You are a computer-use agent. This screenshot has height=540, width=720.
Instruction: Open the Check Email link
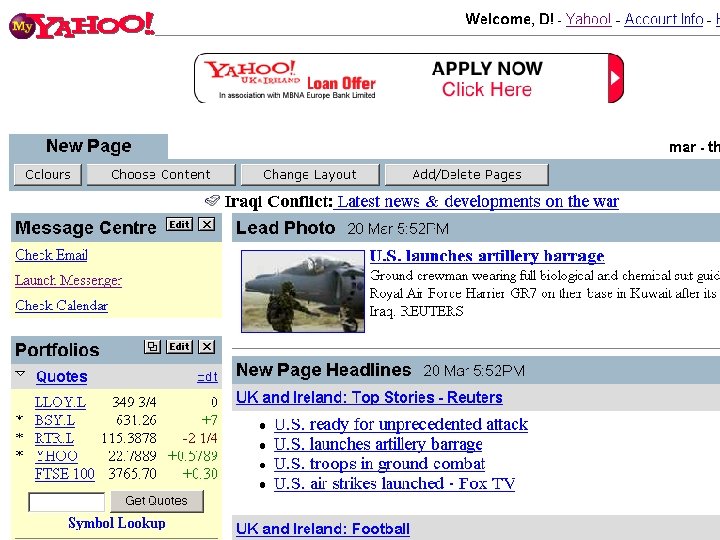(x=51, y=255)
